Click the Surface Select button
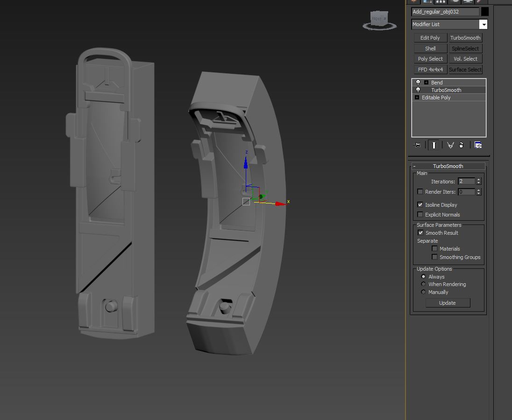The width and height of the screenshot is (512, 420). [465, 70]
